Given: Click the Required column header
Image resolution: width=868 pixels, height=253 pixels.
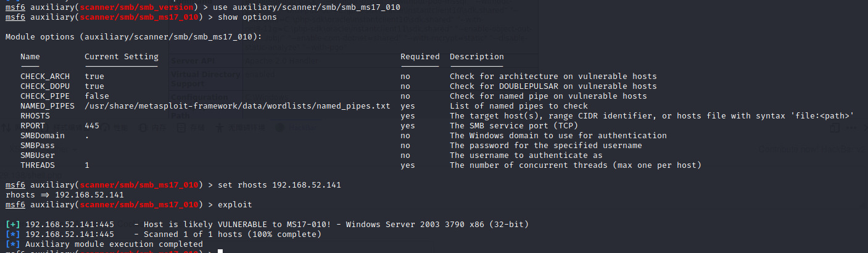Looking at the screenshot, I should [x=420, y=57].
